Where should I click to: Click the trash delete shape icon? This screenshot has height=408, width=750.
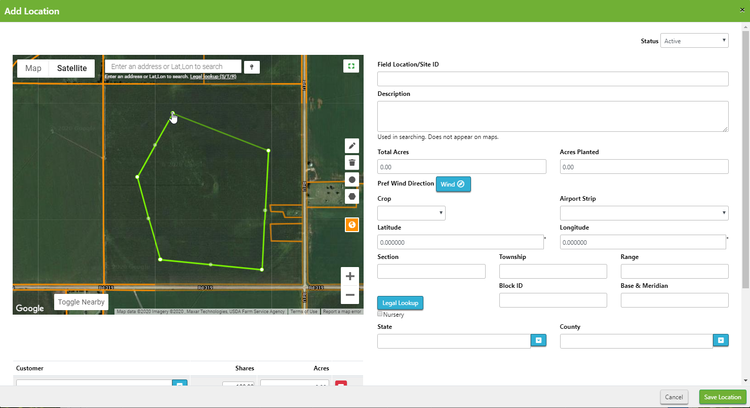pos(352,163)
